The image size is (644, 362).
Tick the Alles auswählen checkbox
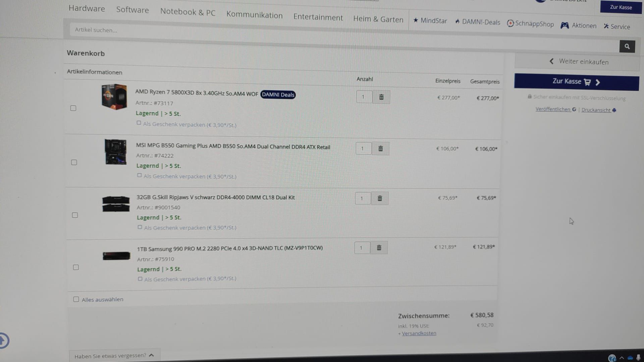pyautogui.click(x=76, y=299)
